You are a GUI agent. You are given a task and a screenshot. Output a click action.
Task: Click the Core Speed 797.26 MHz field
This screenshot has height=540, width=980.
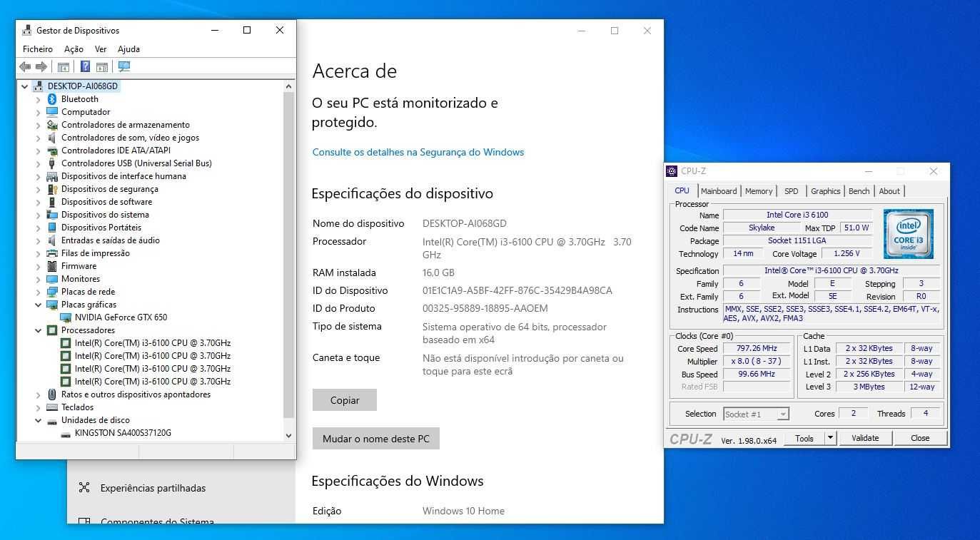tap(755, 349)
